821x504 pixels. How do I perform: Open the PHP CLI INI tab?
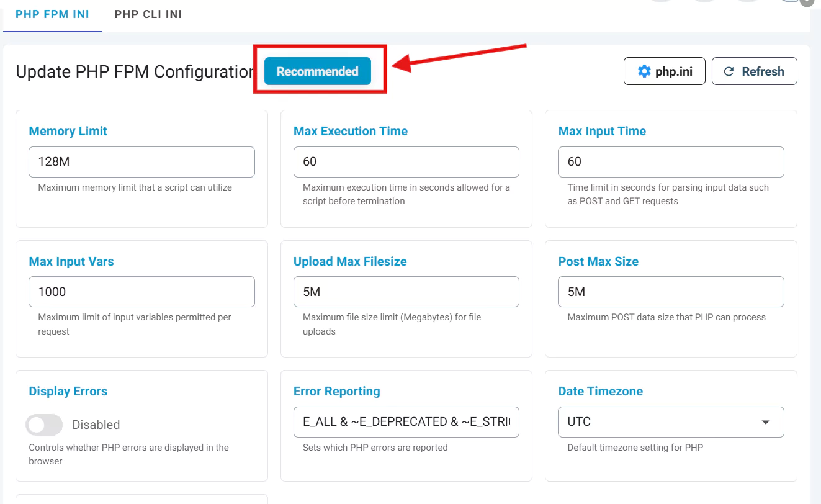148,14
